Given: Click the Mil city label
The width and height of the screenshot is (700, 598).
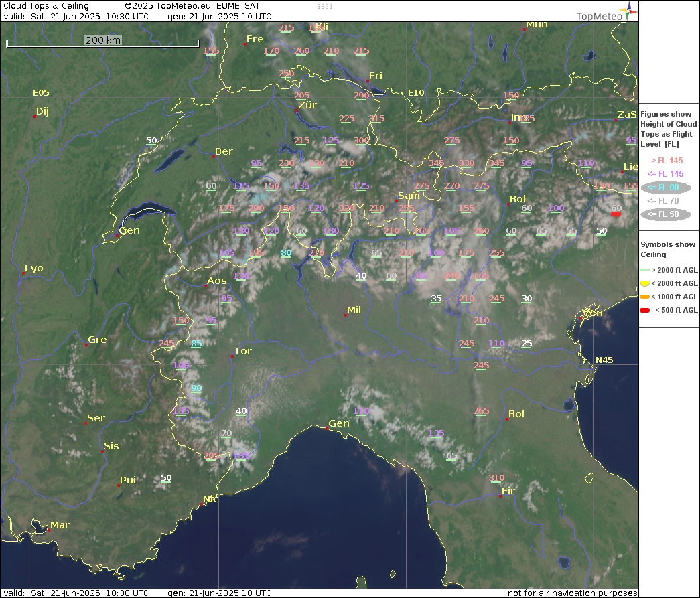Looking at the screenshot, I should point(354,309).
